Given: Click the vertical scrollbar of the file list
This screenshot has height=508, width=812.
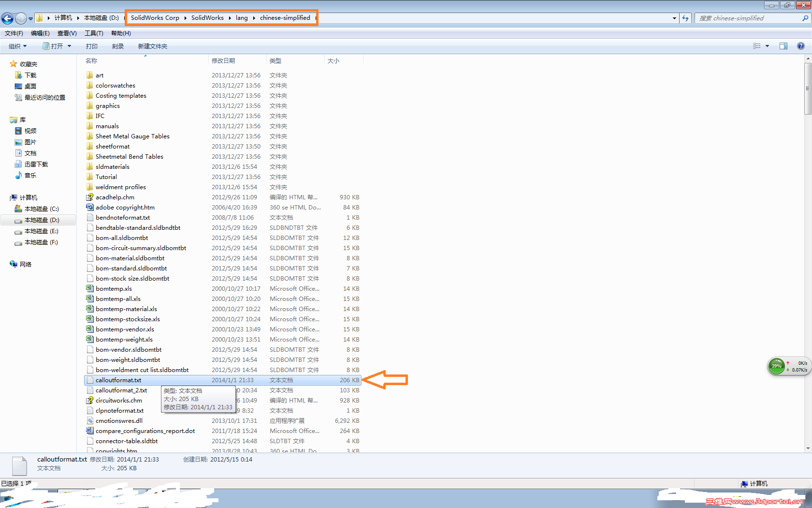Looking at the screenshot, I should [808, 89].
